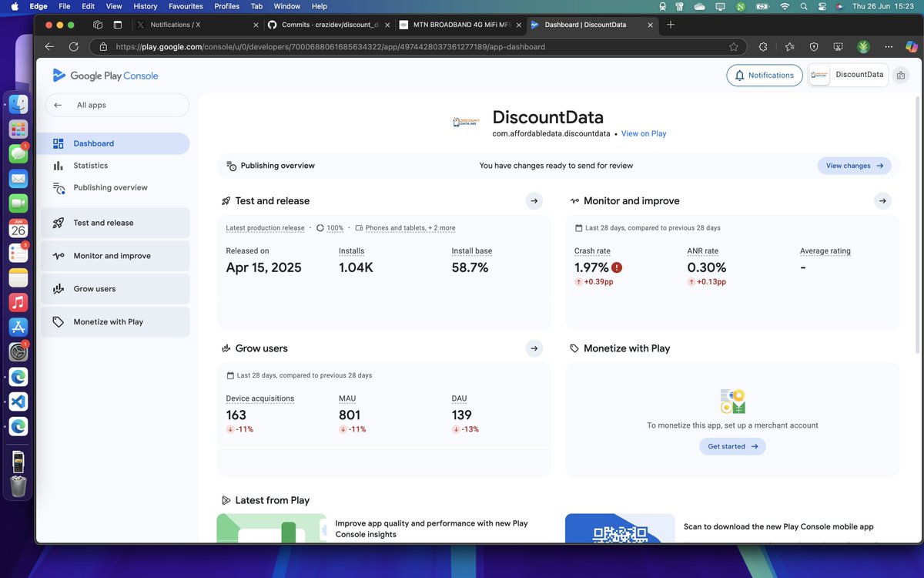Viewport: 924px width, 578px height.
Task: Open Statistics in the sidebar
Action: click(115, 166)
